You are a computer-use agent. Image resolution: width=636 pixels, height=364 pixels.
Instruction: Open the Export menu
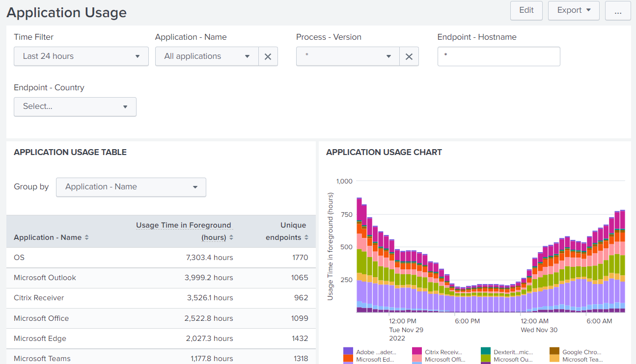(x=574, y=10)
